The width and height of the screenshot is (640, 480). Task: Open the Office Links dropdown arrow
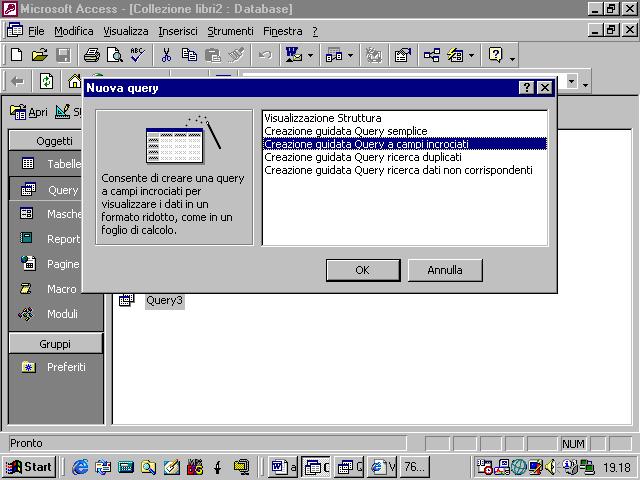(310, 55)
